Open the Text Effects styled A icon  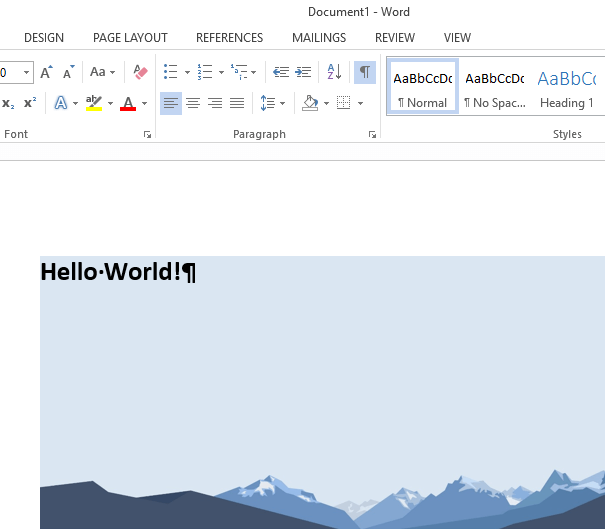click(x=61, y=103)
